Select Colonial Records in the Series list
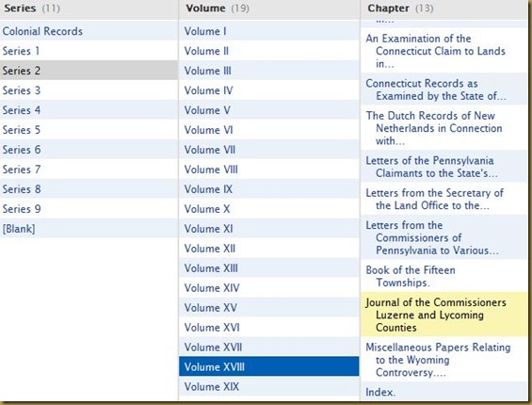 pyautogui.click(x=89, y=31)
